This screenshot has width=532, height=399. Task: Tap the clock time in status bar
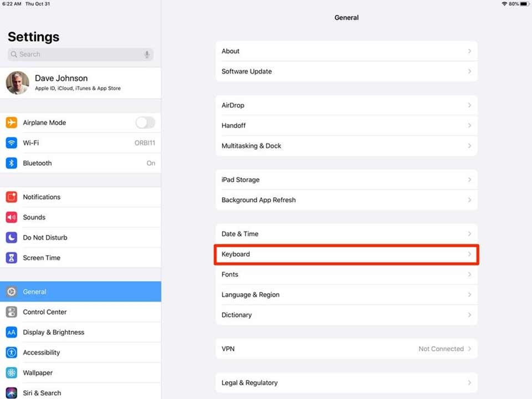12,4
